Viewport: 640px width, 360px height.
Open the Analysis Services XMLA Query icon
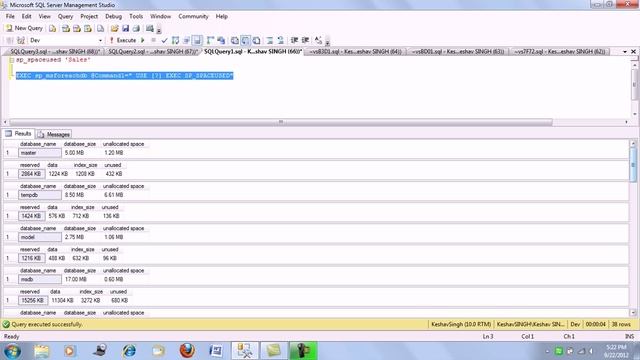pyautogui.click(x=87, y=28)
